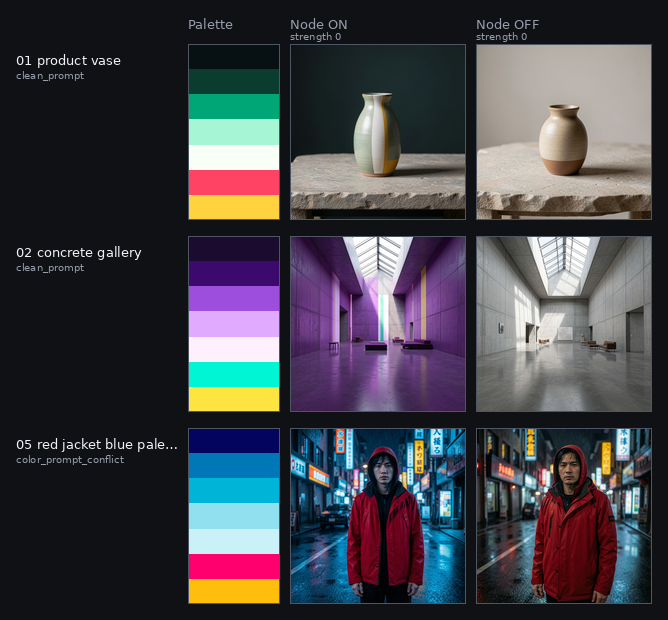Click the color_prompt_conflict tag
The image size is (668, 620).
[x=70, y=460]
